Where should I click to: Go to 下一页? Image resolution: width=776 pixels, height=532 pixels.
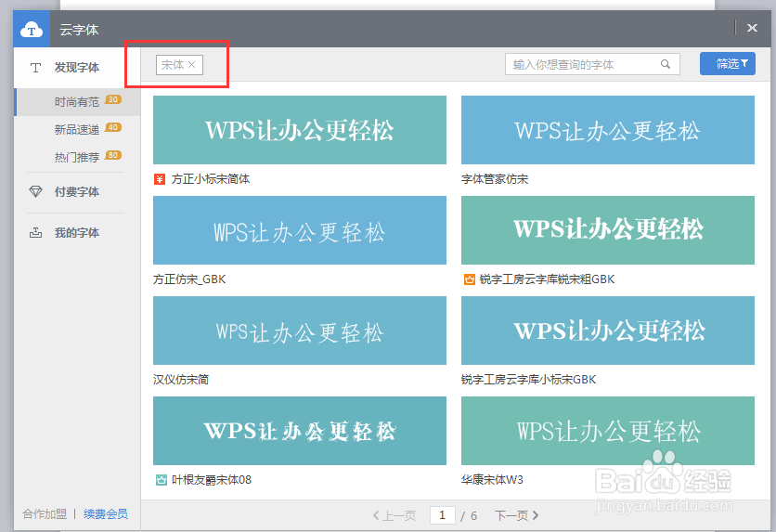(x=516, y=515)
